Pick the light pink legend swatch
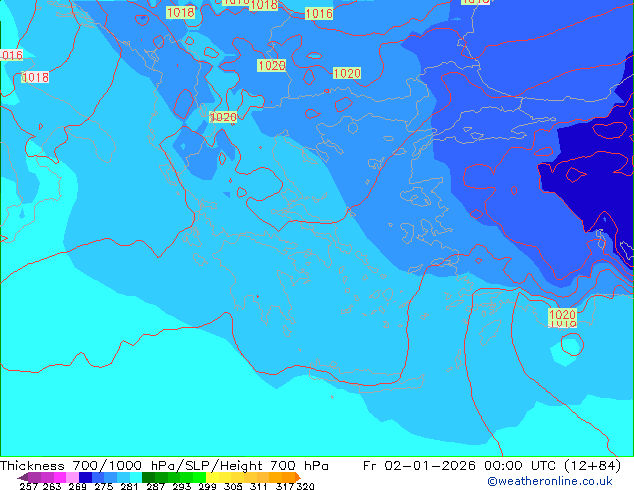The width and height of the screenshot is (634, 490). point(72,477)
